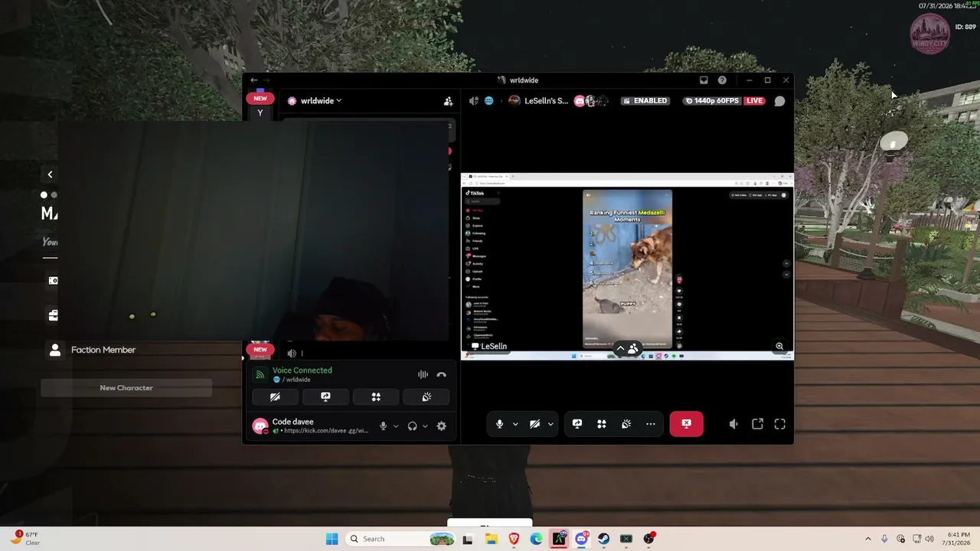
Task: Open weather widget 67°F Clear
Action: 24,539
